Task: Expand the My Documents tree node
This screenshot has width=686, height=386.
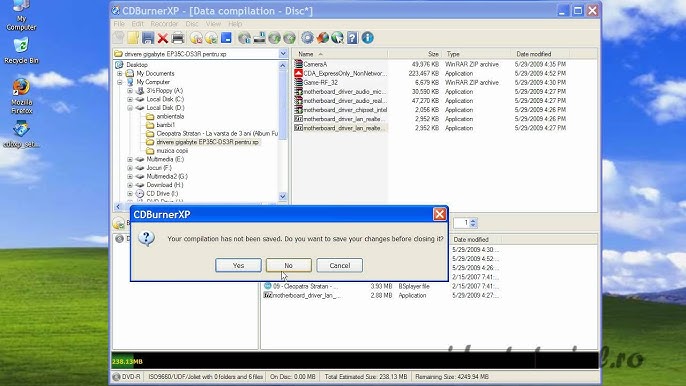Action: [x=119, y=74]
